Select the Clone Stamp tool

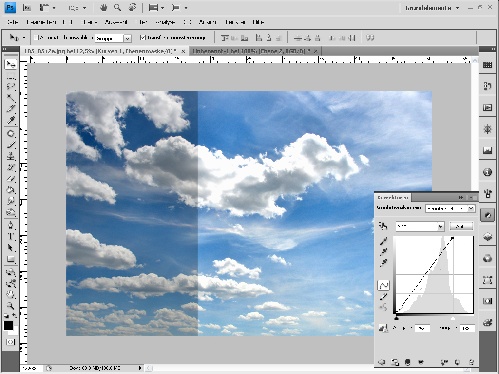[11, 156]
